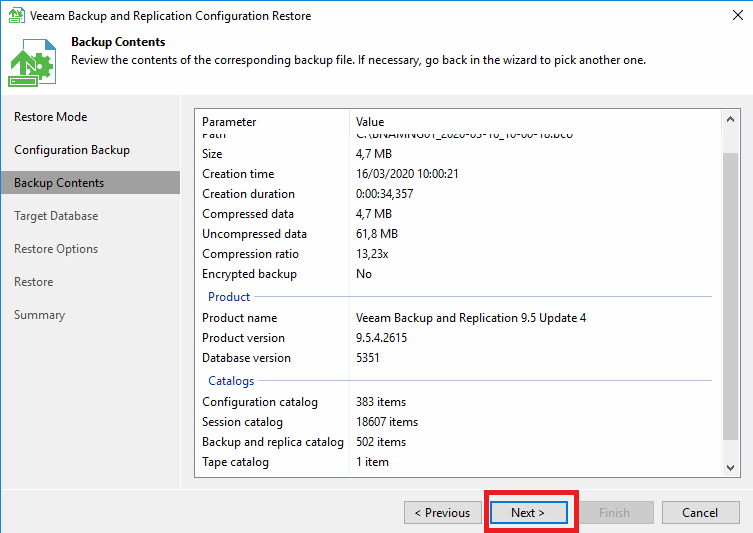The image size is (753, 533).
Task: Click the scrollbar up arrow
Action: pos(730,119)
